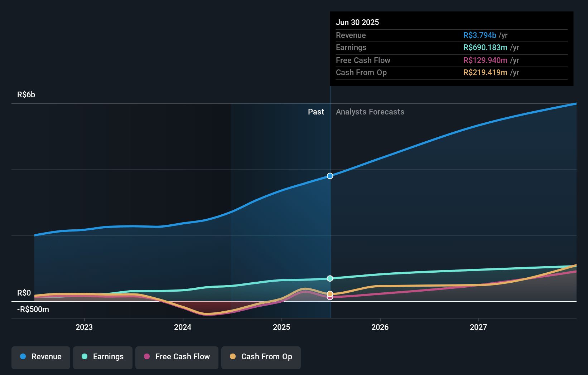Click the Analysts Forecasts label
The height and width of the screenshot is (375, 588).
(x=370, y=112)
